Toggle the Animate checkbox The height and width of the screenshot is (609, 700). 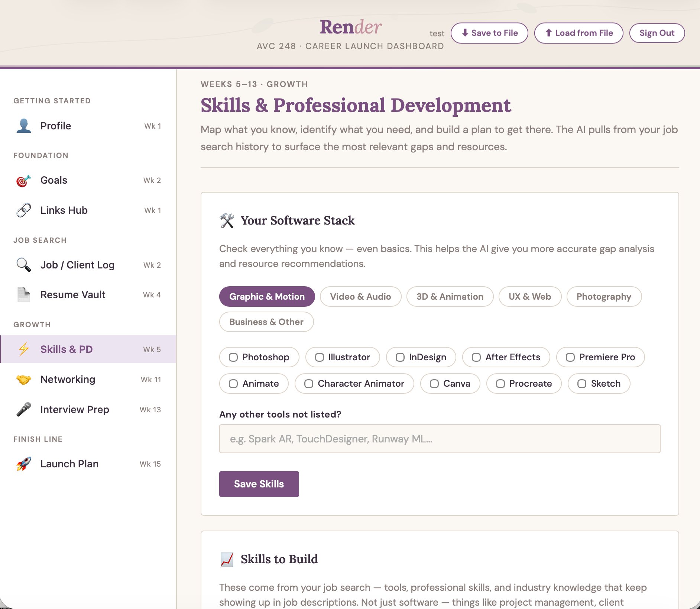[x=233, y=384]
